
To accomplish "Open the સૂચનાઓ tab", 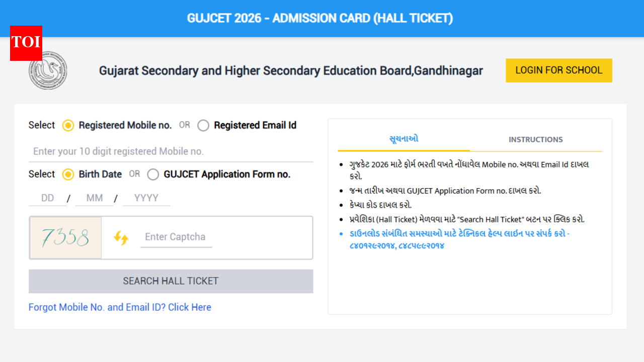I will tap(404, 139).
